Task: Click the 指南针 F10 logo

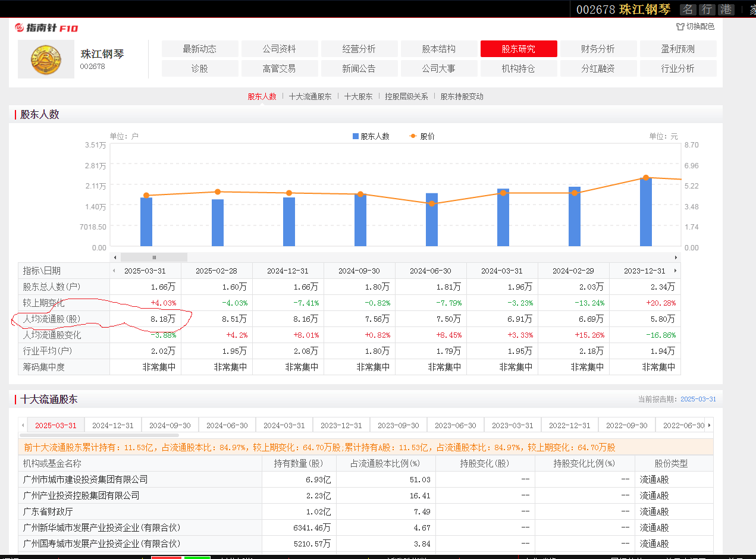Action: [46, 28]
